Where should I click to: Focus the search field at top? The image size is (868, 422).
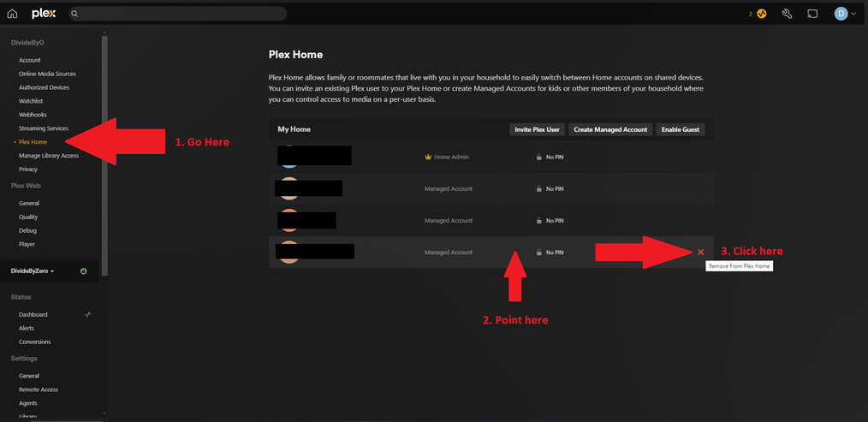click(x=178, y=14)
